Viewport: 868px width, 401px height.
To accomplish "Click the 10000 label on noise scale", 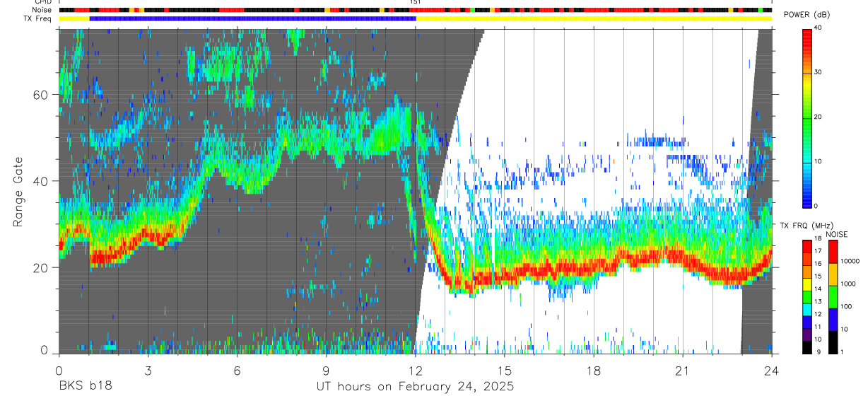I will (x=849, y=260).
